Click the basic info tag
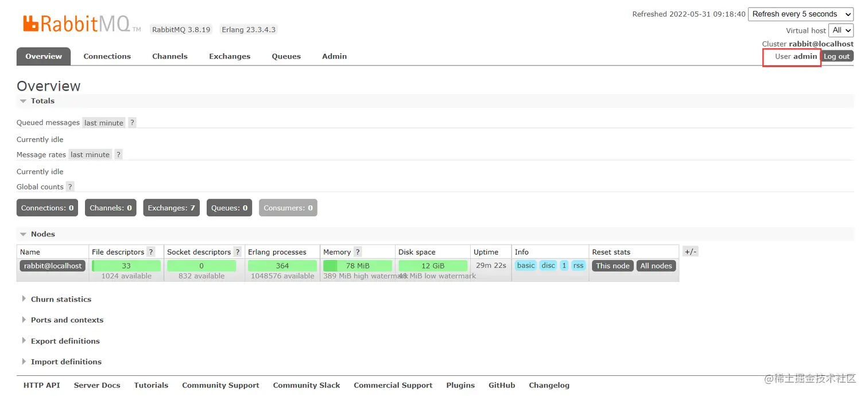This screenshot has height=396, width=868. (x=526, y=265)
